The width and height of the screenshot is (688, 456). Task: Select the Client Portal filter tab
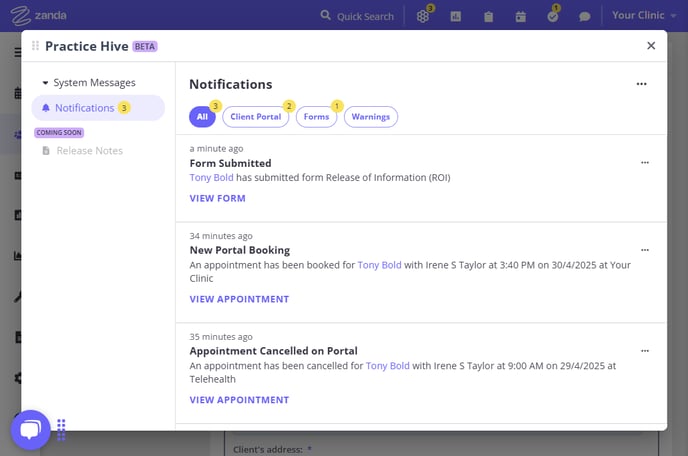256,117
